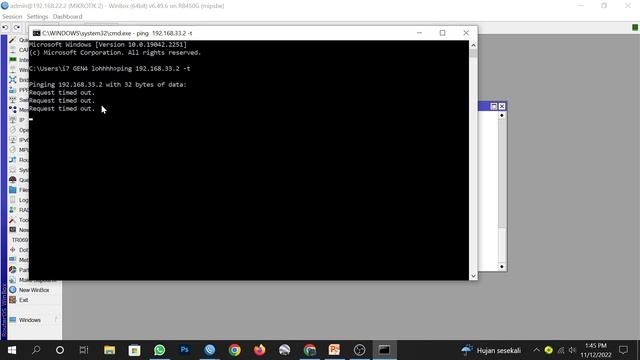Open the IPv6 icon in WinBox sidebar
The image size is (640, 360).
[13, 140]
